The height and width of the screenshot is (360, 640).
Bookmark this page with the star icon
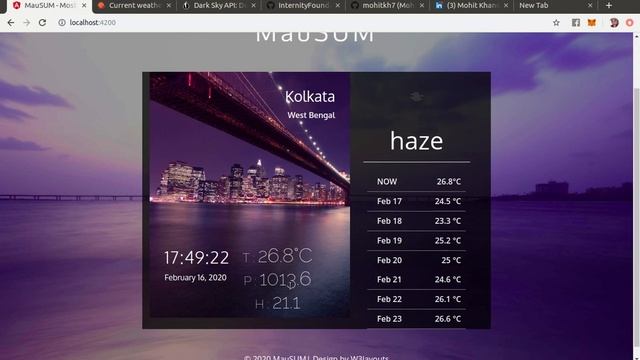click(x=556, y=22)
